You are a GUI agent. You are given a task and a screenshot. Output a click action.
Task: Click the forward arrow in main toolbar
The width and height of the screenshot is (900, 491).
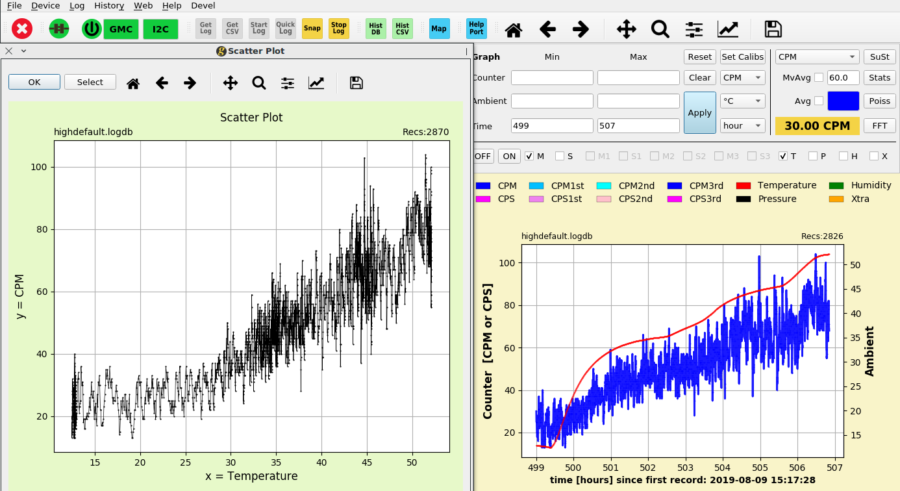(x=580, y=29)
